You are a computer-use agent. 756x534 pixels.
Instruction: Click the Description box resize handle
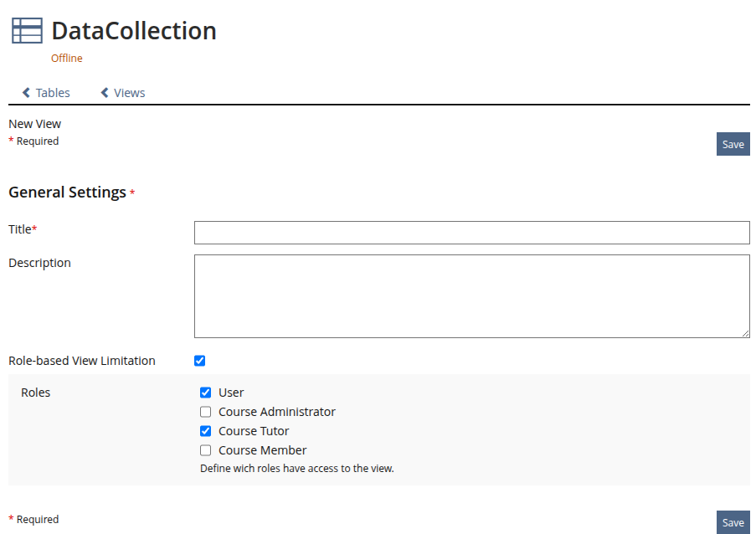tap(744, 332)
